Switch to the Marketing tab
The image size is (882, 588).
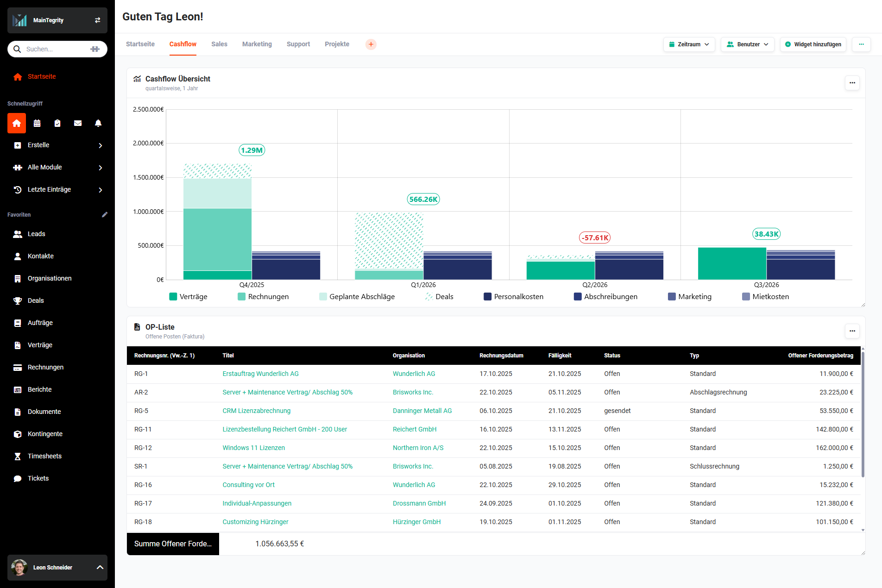tap(257, 44)
